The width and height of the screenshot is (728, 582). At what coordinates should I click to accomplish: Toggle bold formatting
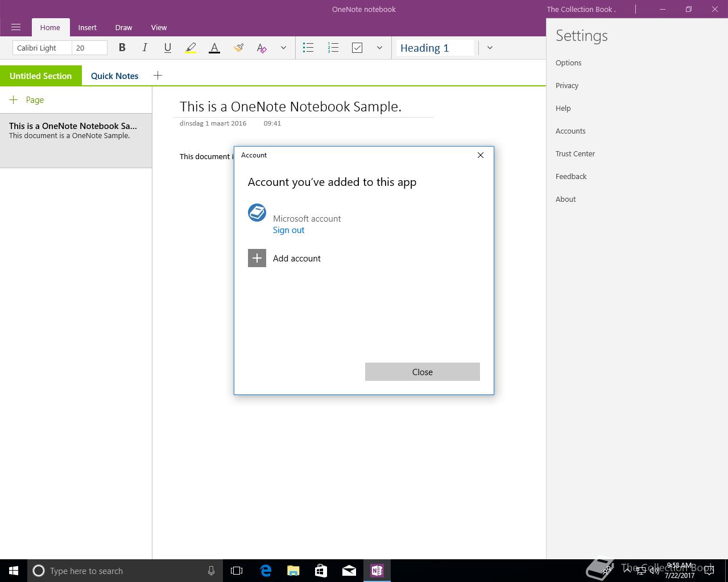122,48
